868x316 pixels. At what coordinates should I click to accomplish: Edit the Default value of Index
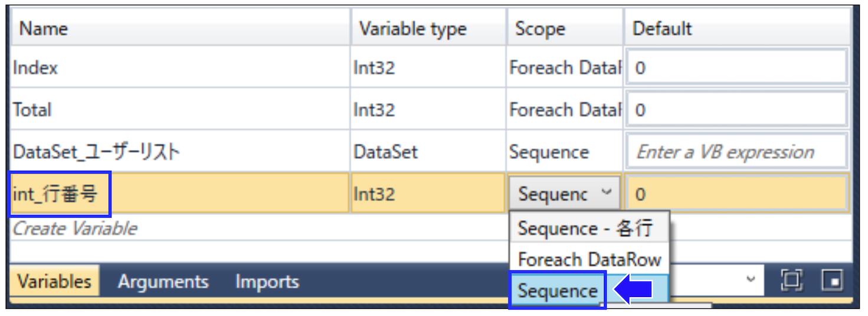[736, 68]
